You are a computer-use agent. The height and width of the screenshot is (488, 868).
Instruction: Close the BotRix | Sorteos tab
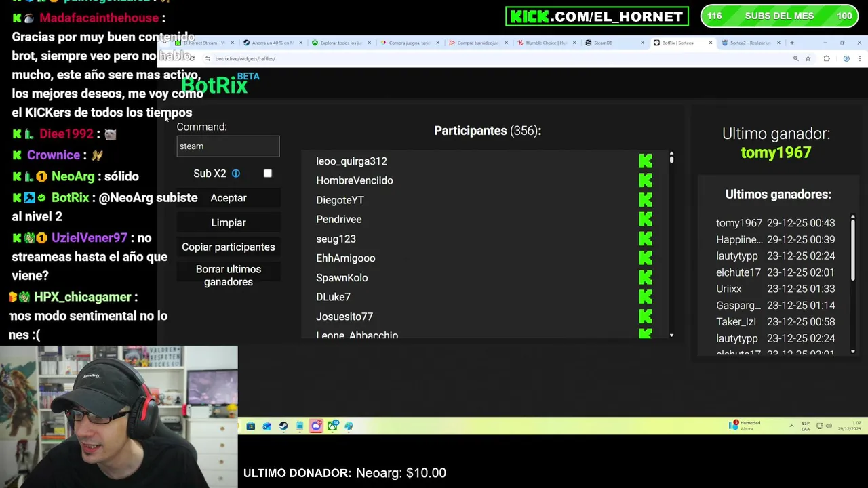point(711,43)
